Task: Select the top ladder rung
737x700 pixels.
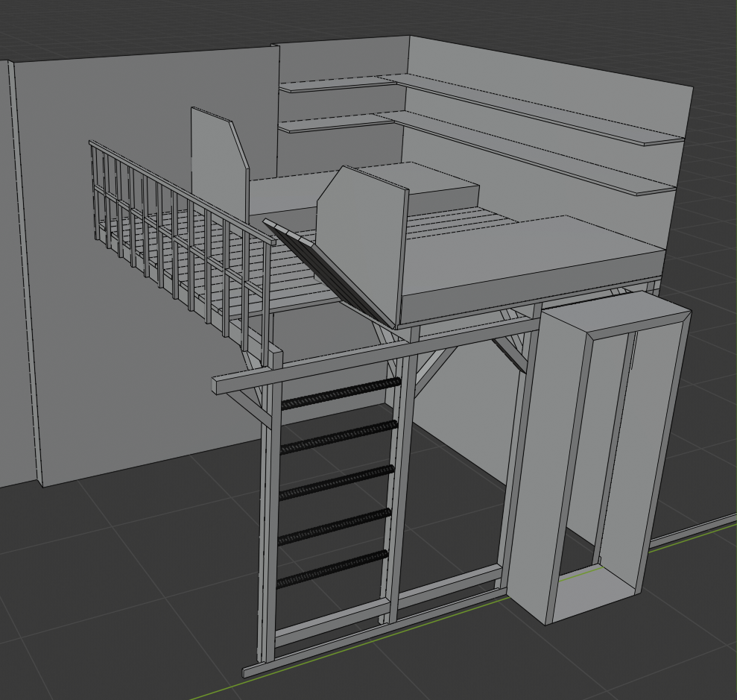Action: (x=340, y=394)
